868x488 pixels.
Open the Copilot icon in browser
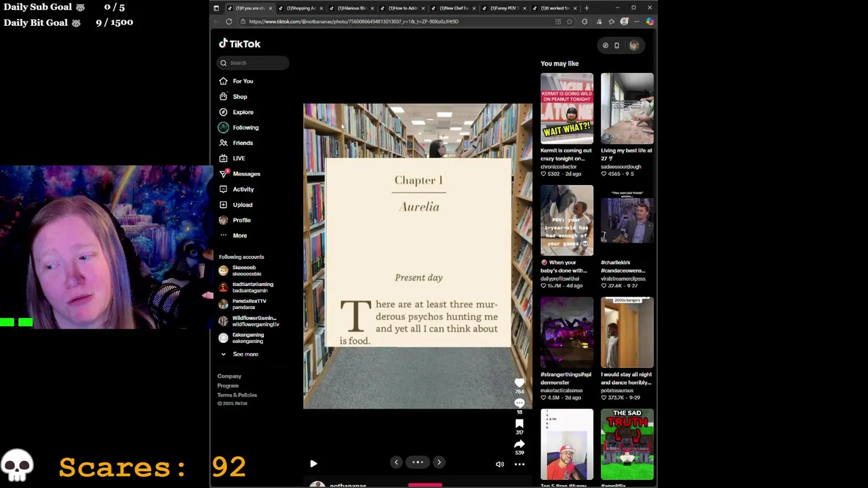pyautogui.click(x=650, y=22)
